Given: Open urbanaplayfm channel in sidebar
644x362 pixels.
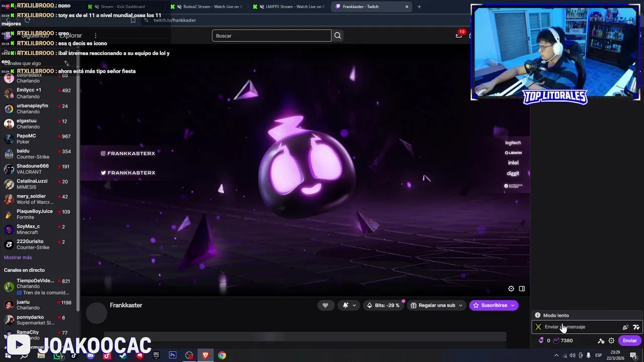Looking at the screenshot, I should [x=39, y=109].
